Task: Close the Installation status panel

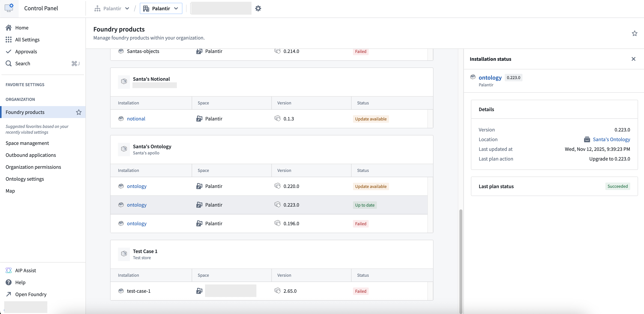Action: pyautogui.click(x=634, y=59)
